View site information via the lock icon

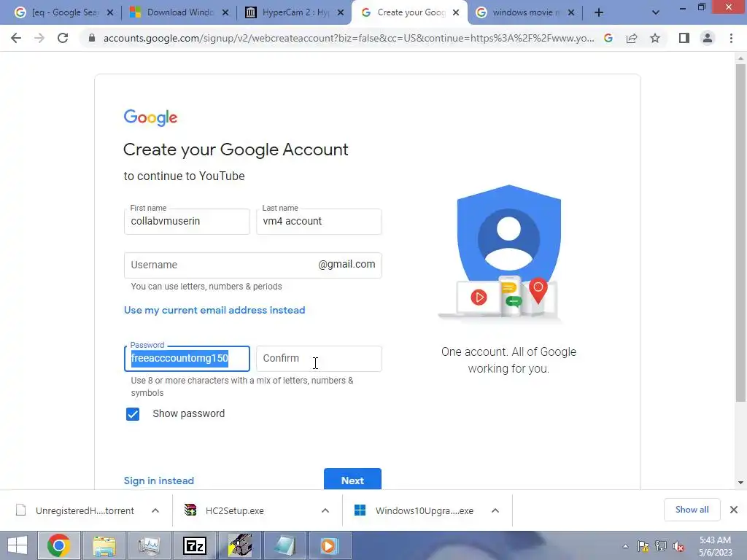point(92,38)
